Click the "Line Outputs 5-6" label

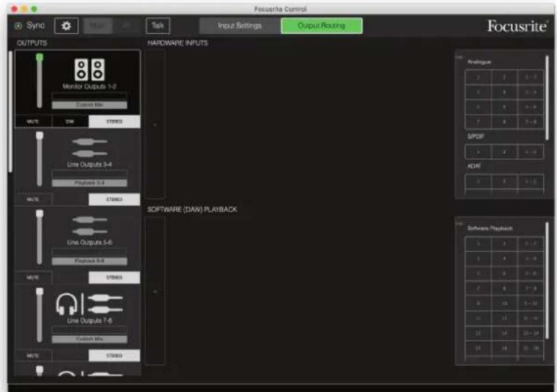click(x=90, y=243)
